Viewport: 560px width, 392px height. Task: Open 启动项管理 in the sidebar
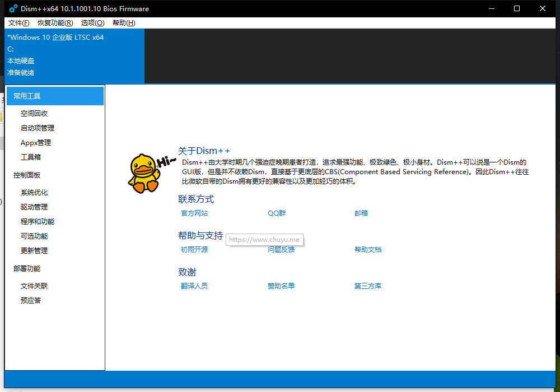(x=38, y=128)
